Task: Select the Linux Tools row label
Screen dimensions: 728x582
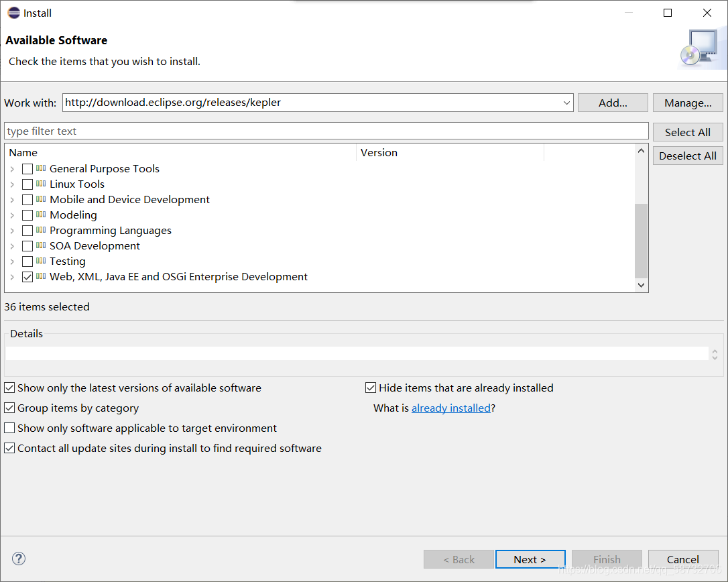Action: [x=77, y=184]
